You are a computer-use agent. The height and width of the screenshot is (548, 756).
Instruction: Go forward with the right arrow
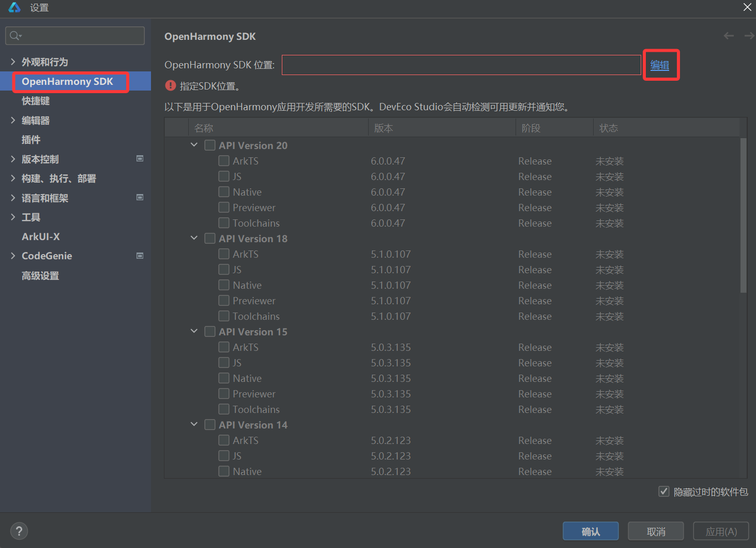[749, 36]
